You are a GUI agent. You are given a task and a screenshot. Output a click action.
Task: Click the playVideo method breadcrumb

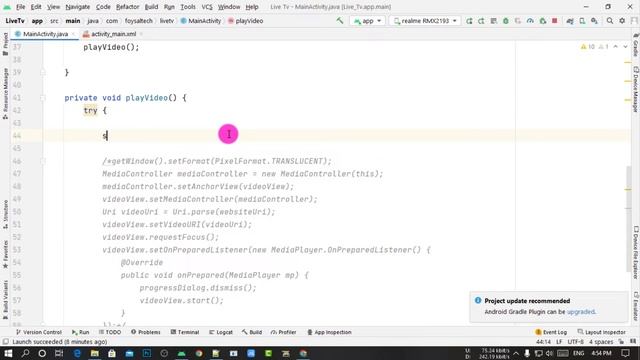[246, 21]
